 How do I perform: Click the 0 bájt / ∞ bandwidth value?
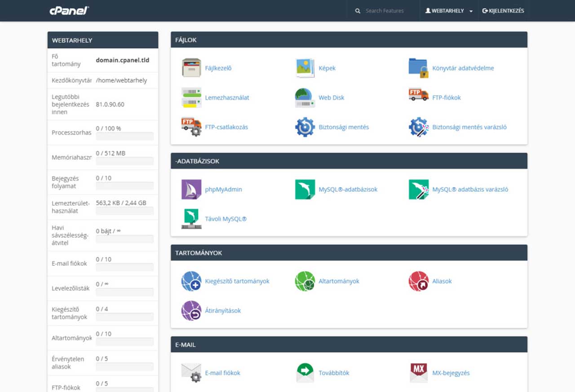click(x=108, y=231)
